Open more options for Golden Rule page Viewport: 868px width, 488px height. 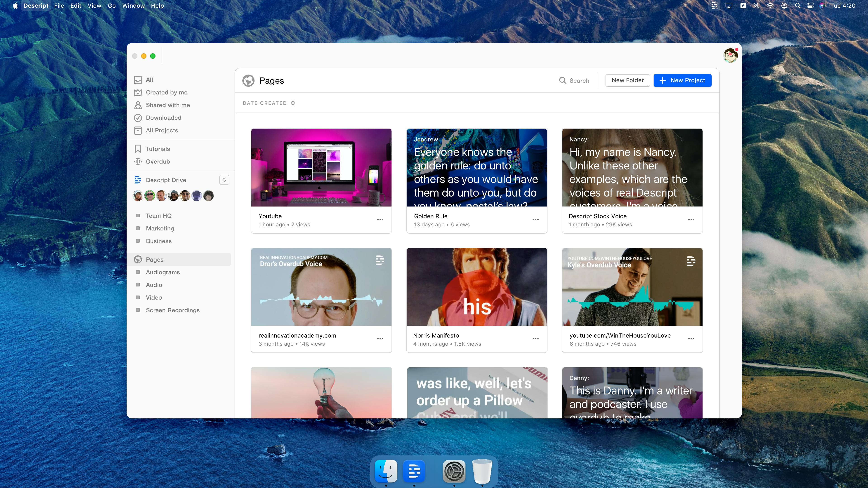click(536, 220)
